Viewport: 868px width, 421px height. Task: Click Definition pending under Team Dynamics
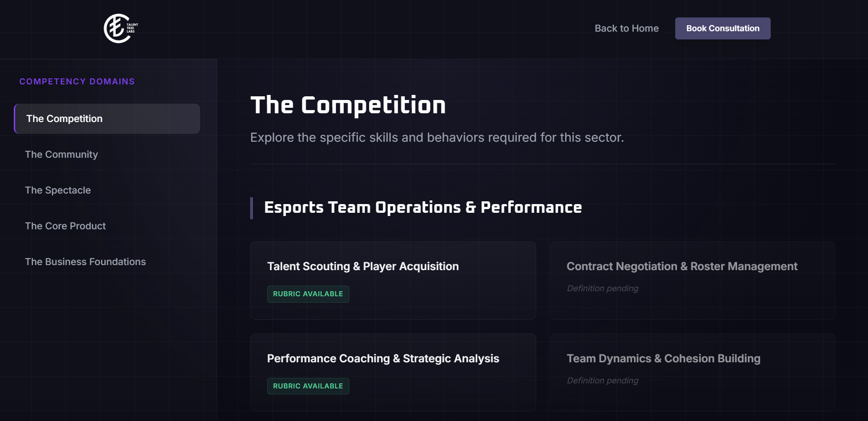click(602, 381)
